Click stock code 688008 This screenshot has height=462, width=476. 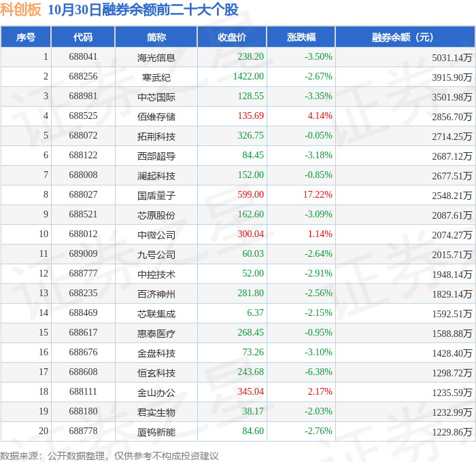pos(83,175)
